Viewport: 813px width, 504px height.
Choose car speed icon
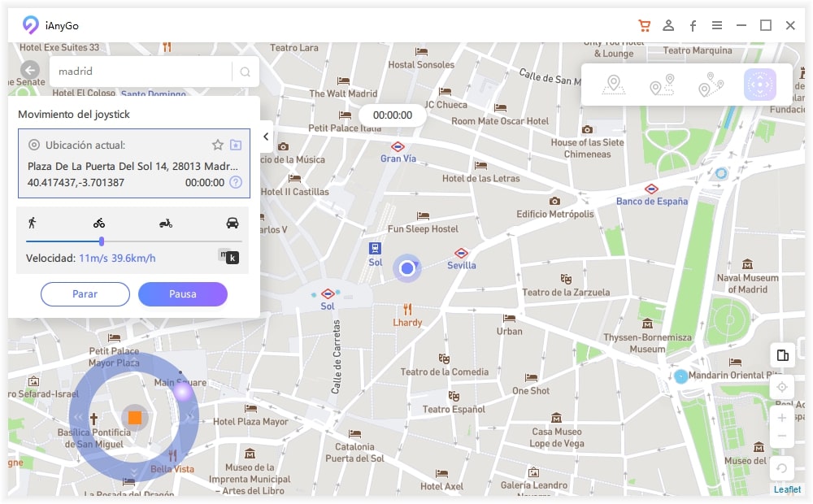(233, 223)
